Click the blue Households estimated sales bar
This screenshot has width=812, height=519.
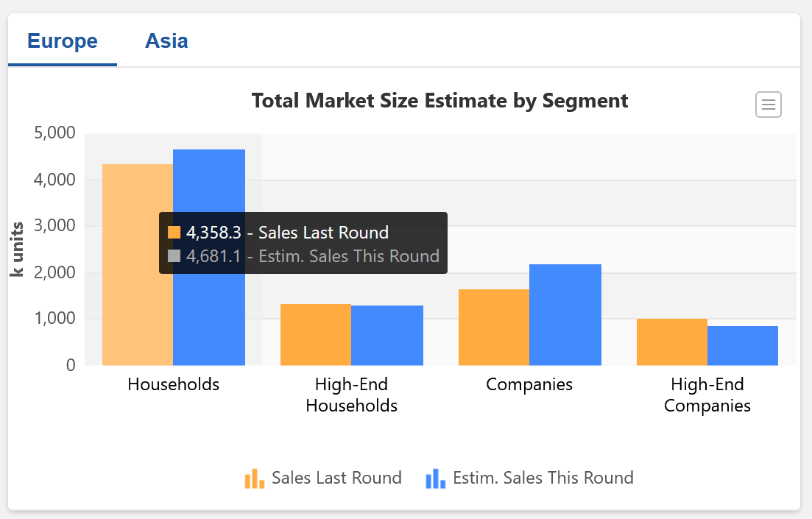click(209, 184)
